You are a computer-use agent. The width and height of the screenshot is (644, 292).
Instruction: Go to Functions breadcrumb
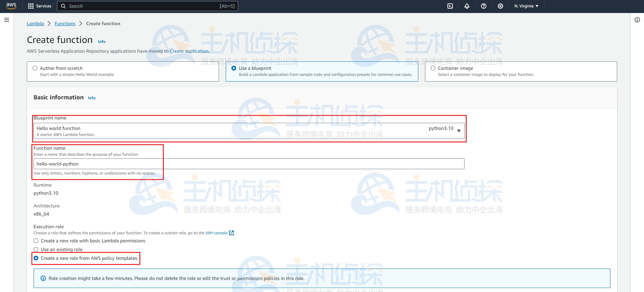(x=65, y=23)
